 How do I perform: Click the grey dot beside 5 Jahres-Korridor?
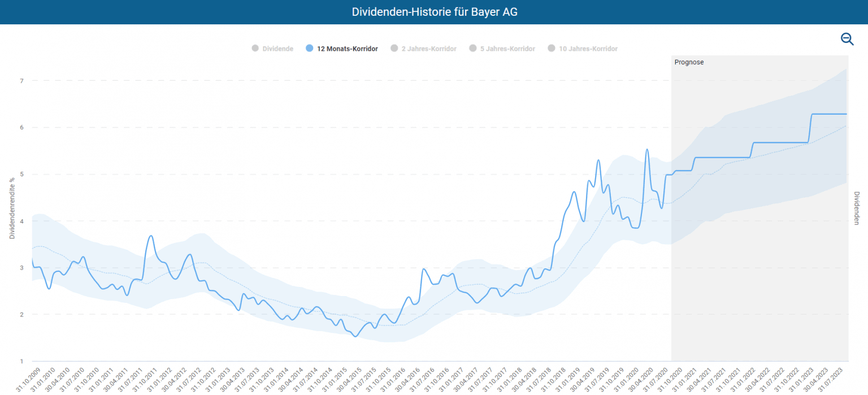(x=472, y=49)
